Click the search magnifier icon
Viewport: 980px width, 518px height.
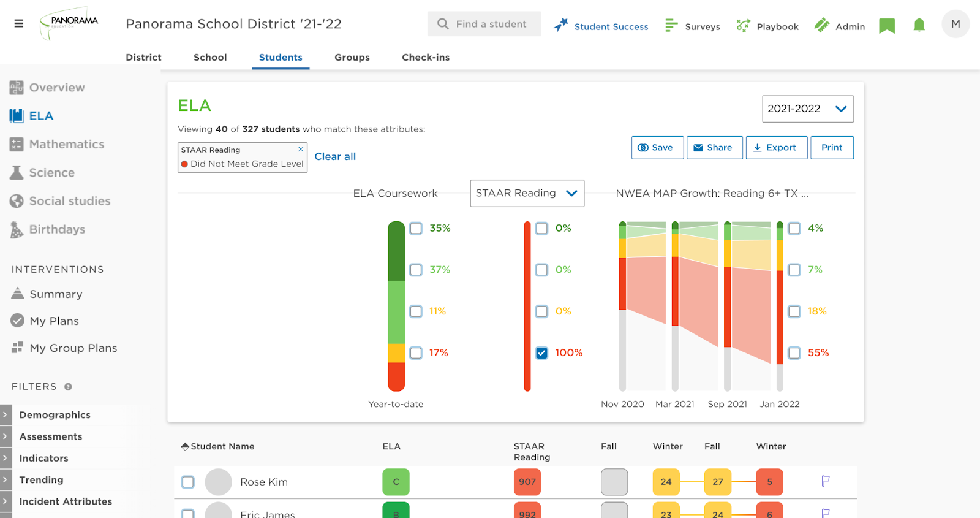(443, 24)
